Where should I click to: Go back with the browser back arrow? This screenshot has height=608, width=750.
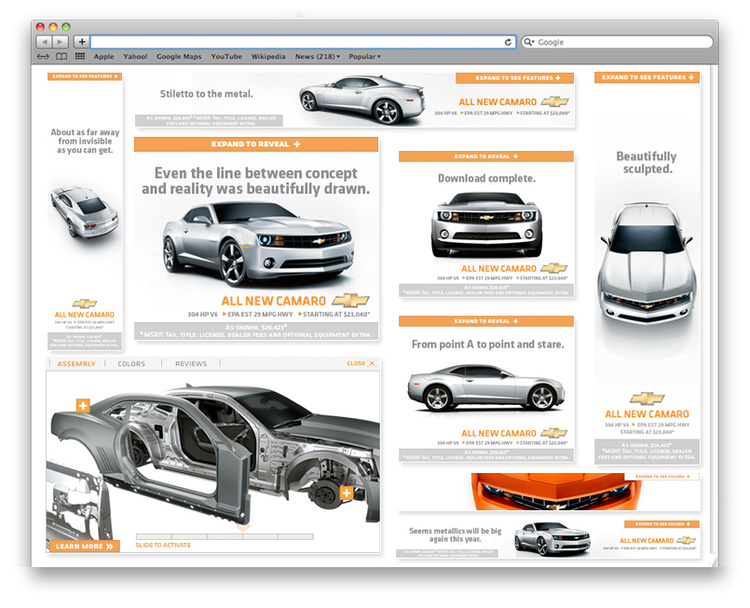click(x=44, y=42)
